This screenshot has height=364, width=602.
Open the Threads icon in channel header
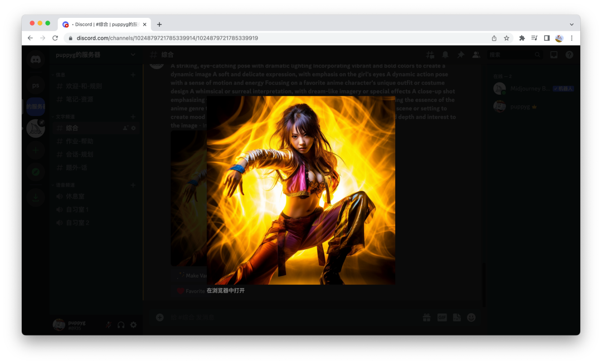click(430, 55)
